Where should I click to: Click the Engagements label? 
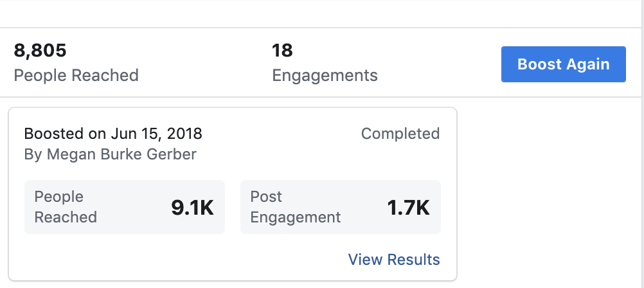tap(325, 76)
